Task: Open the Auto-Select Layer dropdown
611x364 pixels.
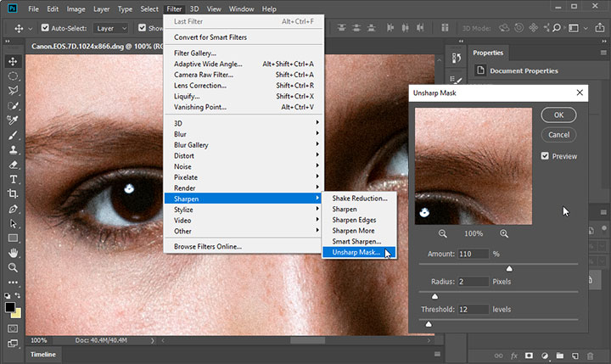Action: click(x=112, y=27)
